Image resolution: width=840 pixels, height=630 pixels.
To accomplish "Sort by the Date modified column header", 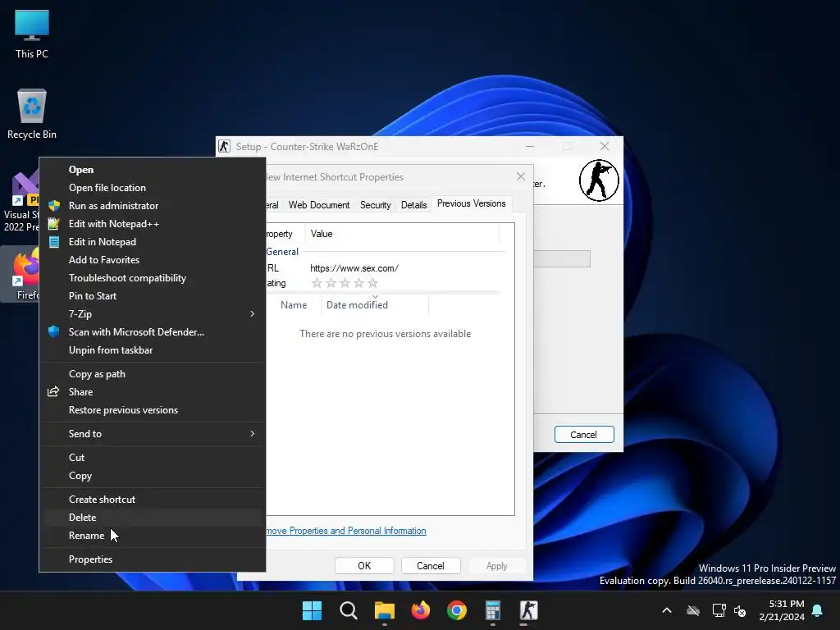I will [x=375, y=305].
